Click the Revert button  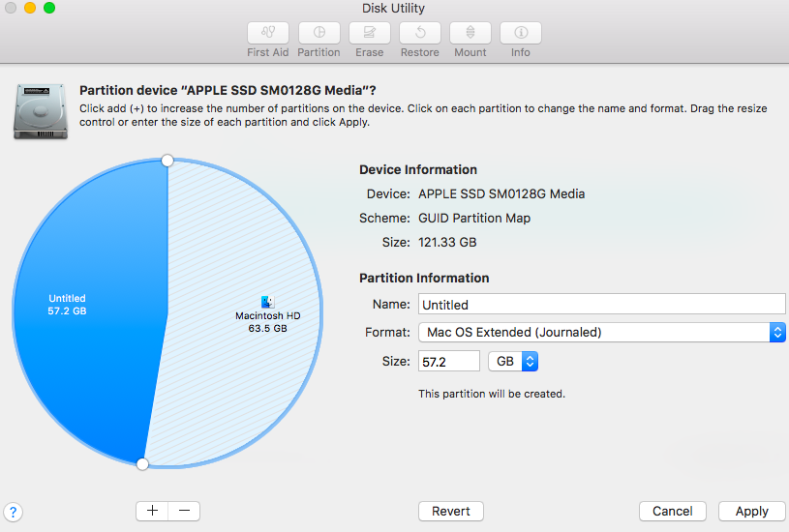451,511
